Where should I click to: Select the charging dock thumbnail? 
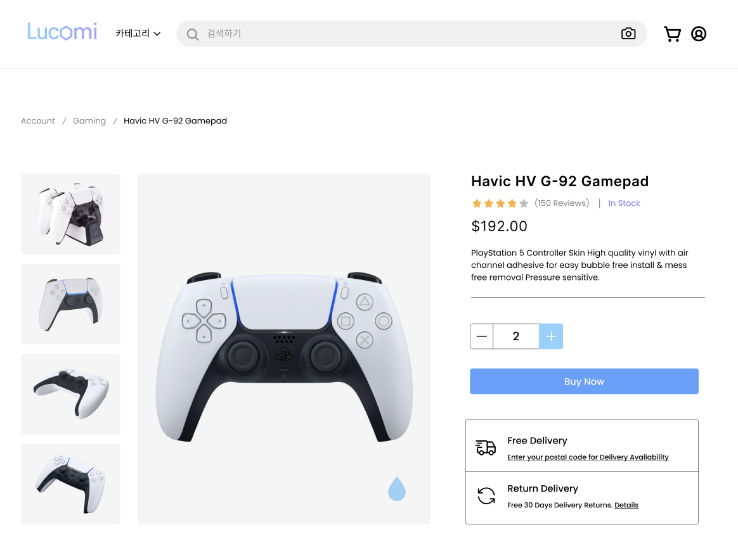70,214
